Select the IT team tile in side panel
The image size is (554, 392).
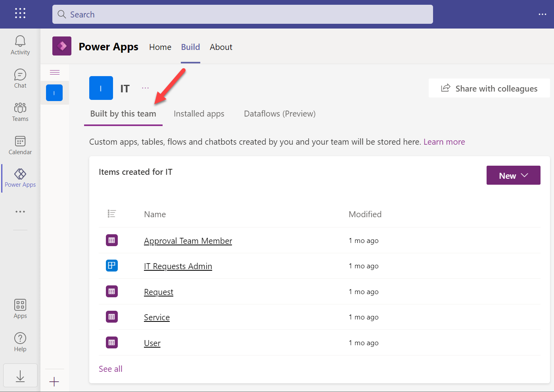point(54,93)
